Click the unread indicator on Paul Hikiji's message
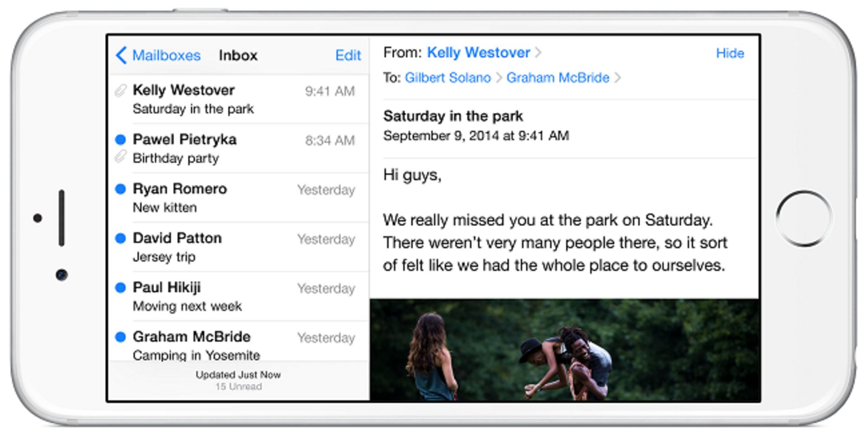Screen dimensions: 868x443 120,288
